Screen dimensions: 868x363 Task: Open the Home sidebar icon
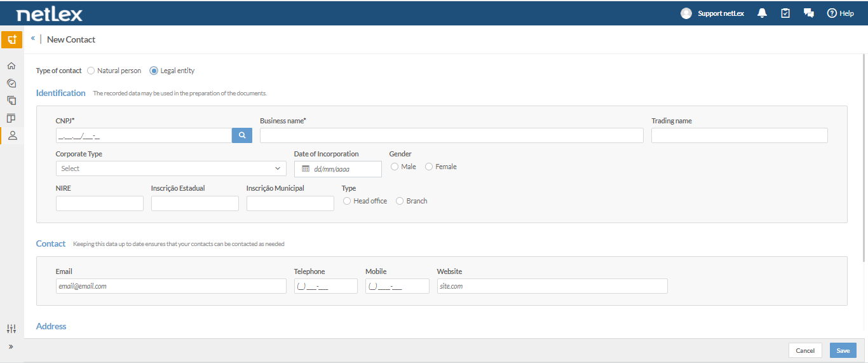11,65
